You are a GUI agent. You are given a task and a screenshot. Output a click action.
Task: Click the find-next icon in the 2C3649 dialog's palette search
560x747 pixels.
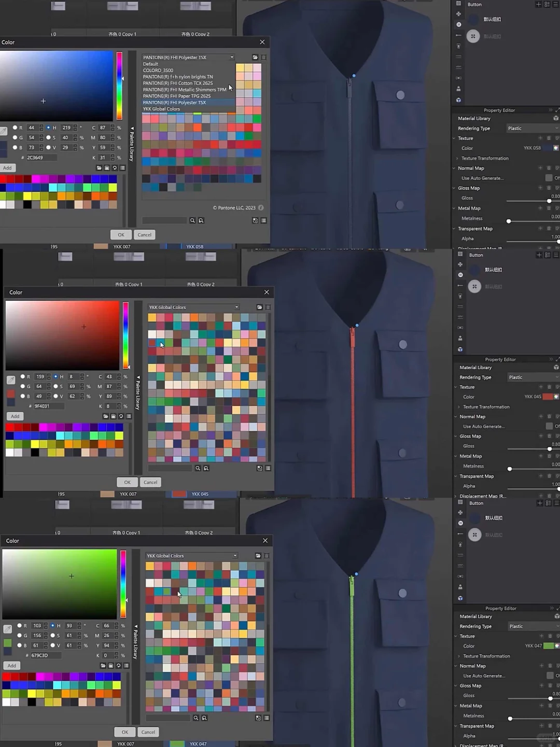coord(201,220)
